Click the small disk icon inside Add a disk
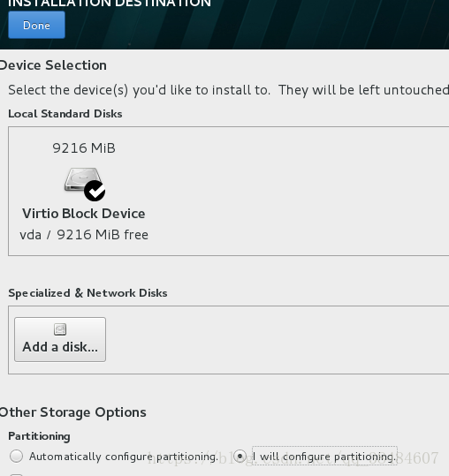 [x=60, y=329]
